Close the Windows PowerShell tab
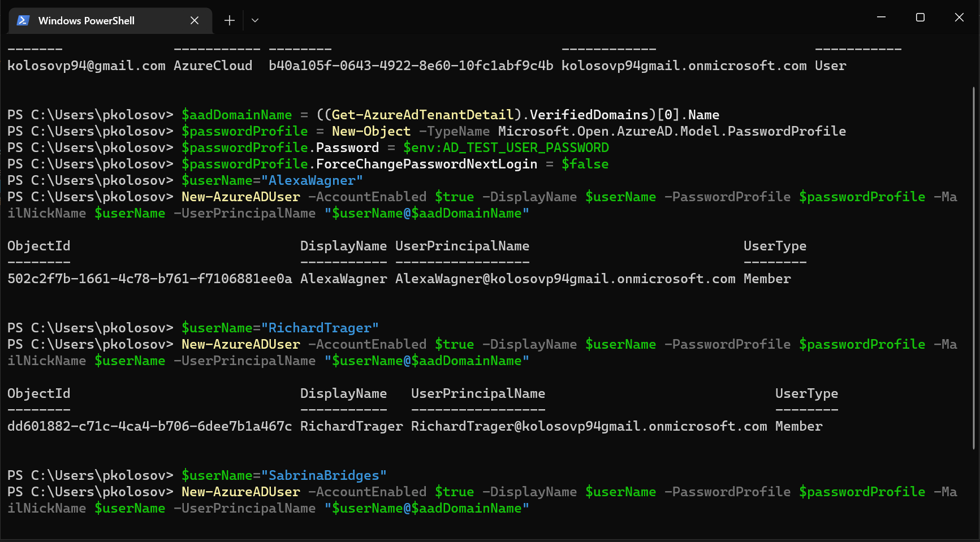Viewport: 980px width, 542px height. 195,20
